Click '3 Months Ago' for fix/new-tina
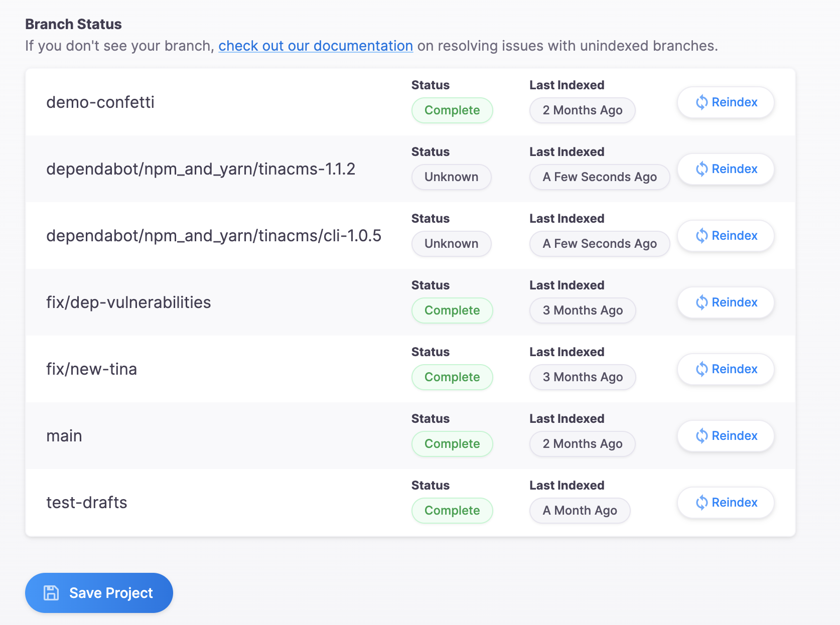Viewport: 840px width, 625px height. (583, 377)
